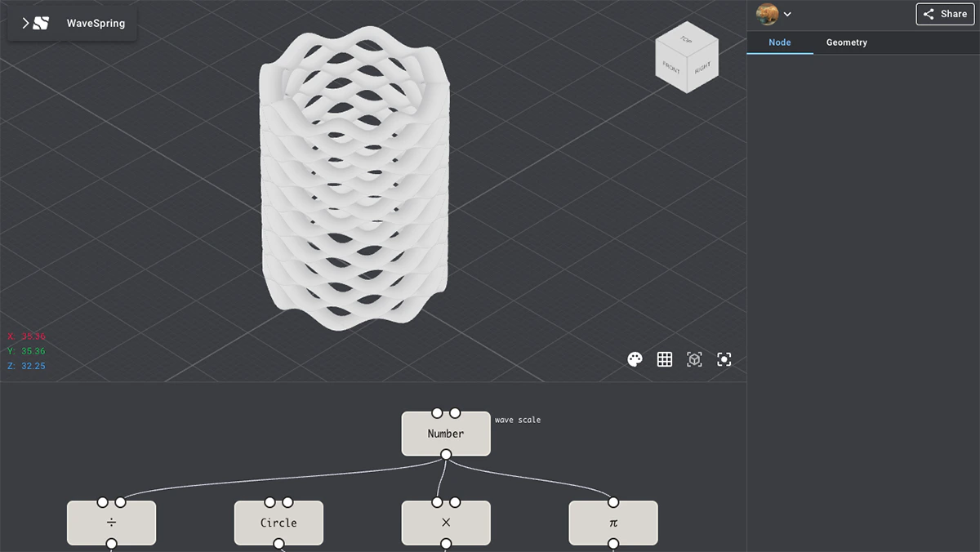Click the division node right input port

pos(120,502)
